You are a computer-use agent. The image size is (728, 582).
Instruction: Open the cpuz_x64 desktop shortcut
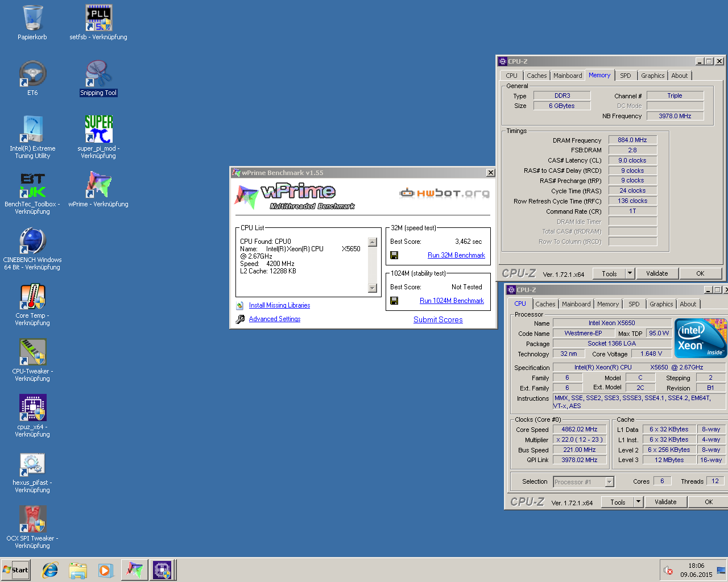tap(32, 408)
